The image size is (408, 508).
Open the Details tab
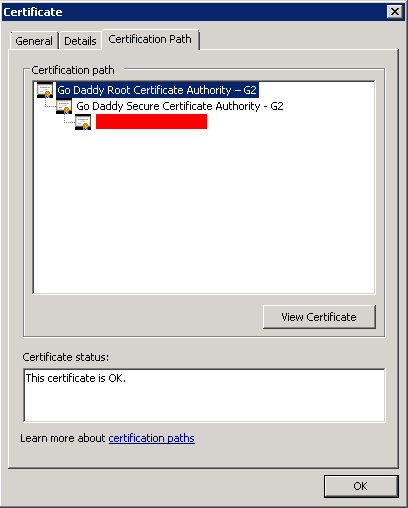click(x=80, y=41)
